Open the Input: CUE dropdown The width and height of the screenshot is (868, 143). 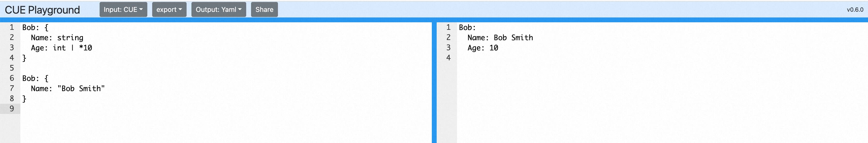pyautogui.click(x=123, y=9)
